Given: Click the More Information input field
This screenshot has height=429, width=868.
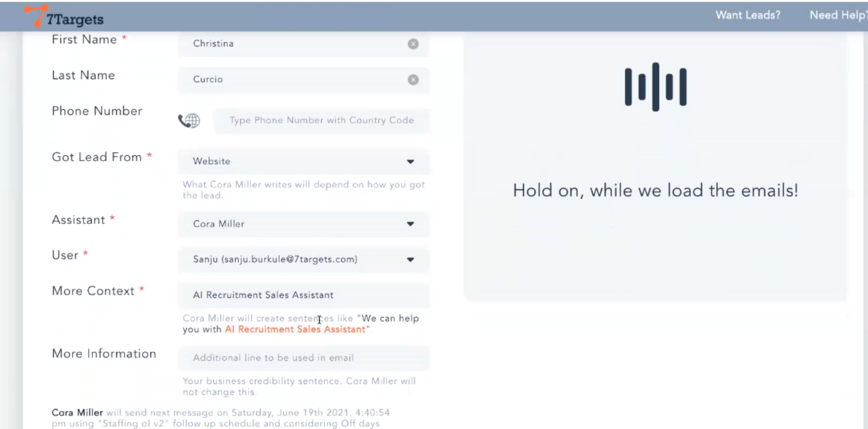Looking at the screenshot, I should (x=303, y=358).
